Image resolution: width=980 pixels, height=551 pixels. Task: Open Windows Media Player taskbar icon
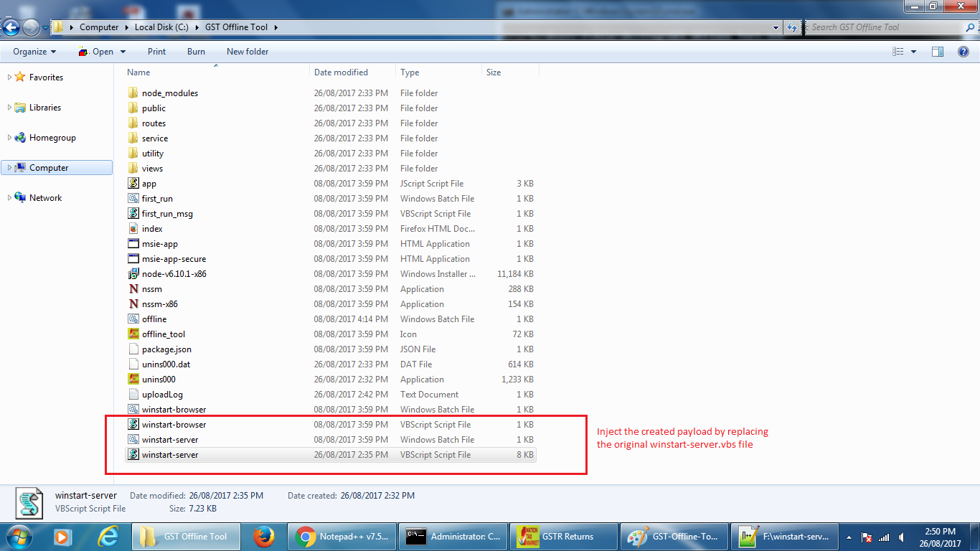coord(62,536)
